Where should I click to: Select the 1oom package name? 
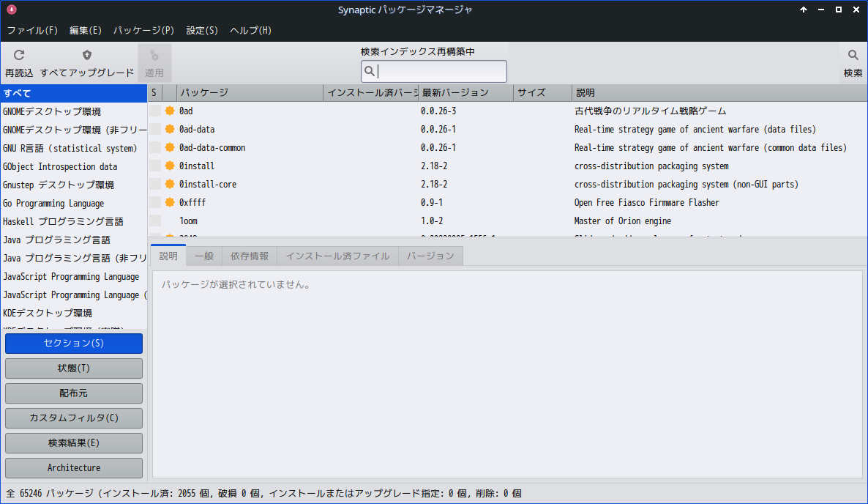(188, 221)
